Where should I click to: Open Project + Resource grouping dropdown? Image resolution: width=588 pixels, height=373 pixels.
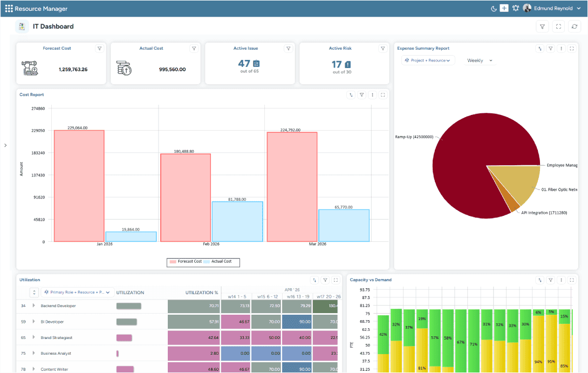[x=428, y=60]
